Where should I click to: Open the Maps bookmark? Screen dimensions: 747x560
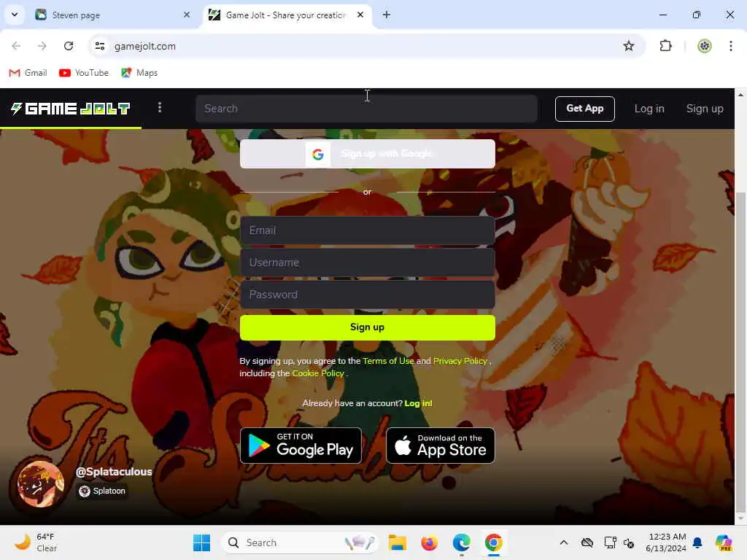[139, 73]
